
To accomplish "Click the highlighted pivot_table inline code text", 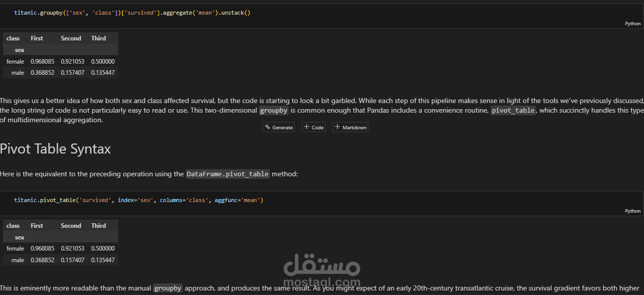I will click(x=513, y=110).
